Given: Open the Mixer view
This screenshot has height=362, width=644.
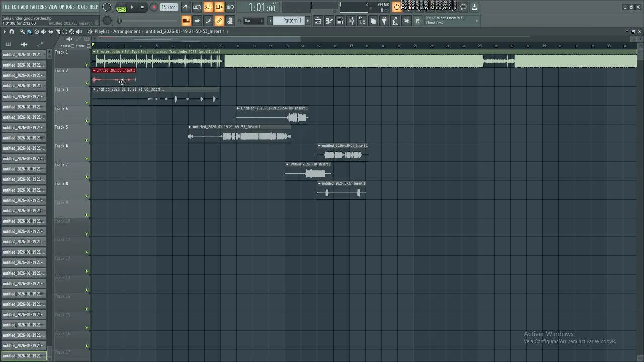Looking at the screenshot, I should coord(351,21).
